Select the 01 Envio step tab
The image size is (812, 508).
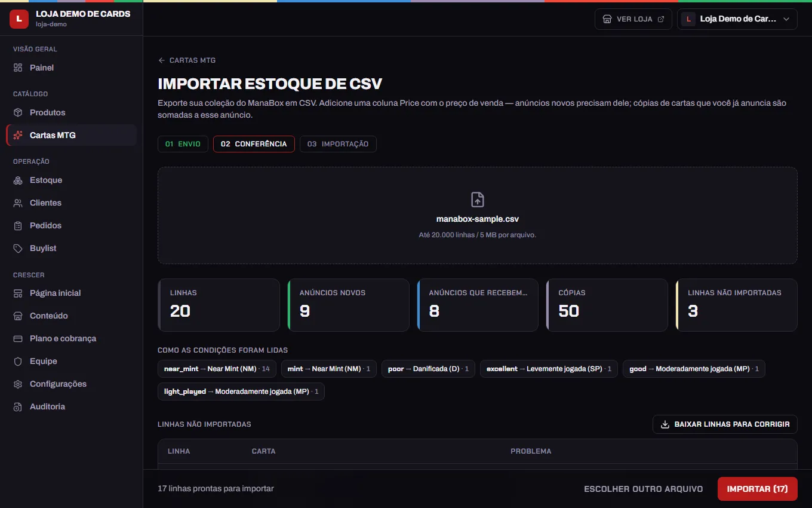coord(183,144)
